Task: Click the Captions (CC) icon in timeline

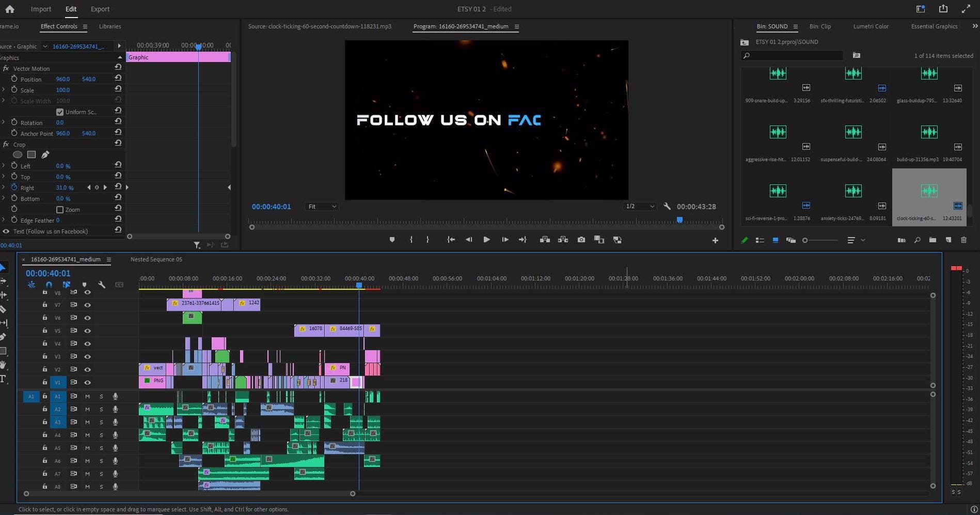Action: pos(119,285)
